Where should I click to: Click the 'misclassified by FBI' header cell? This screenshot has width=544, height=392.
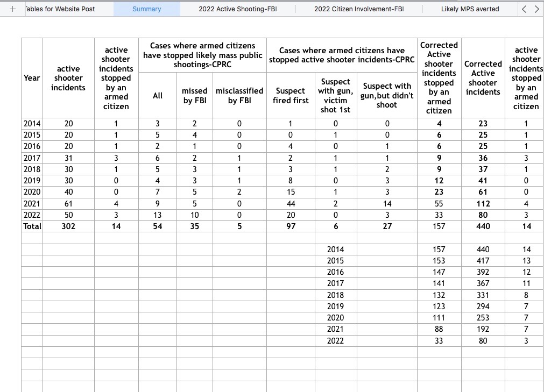tap(239, 96)
